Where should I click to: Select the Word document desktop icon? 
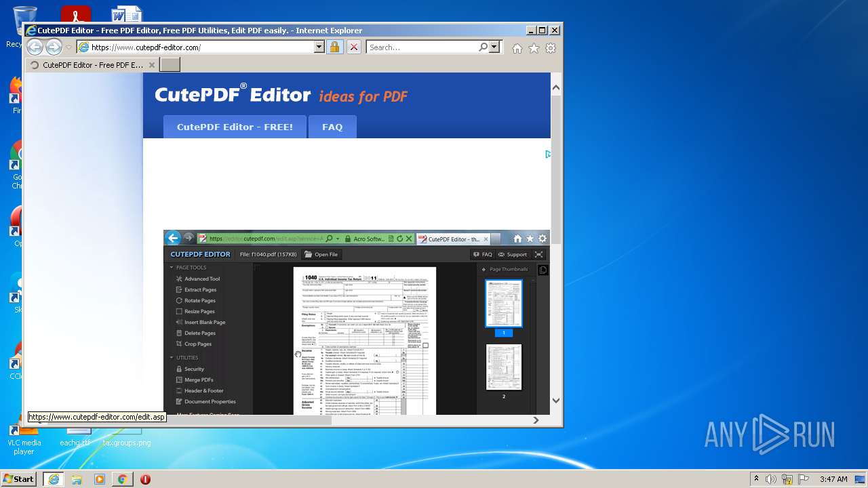[126, 14]
